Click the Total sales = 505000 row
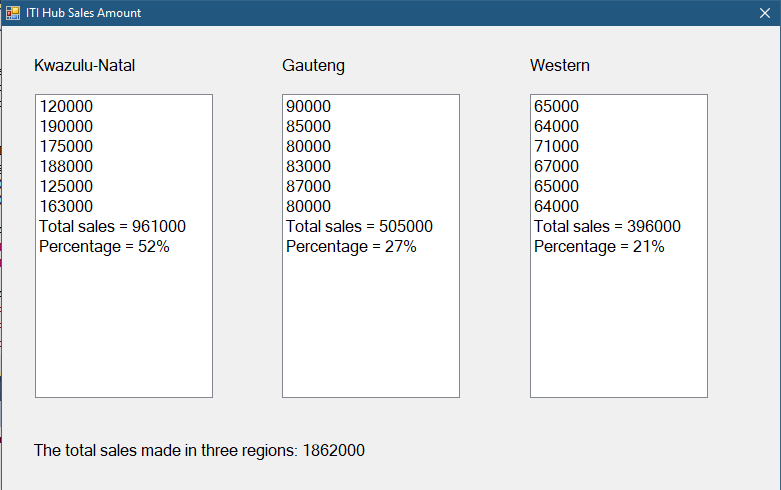 click(x=359, y=227)
